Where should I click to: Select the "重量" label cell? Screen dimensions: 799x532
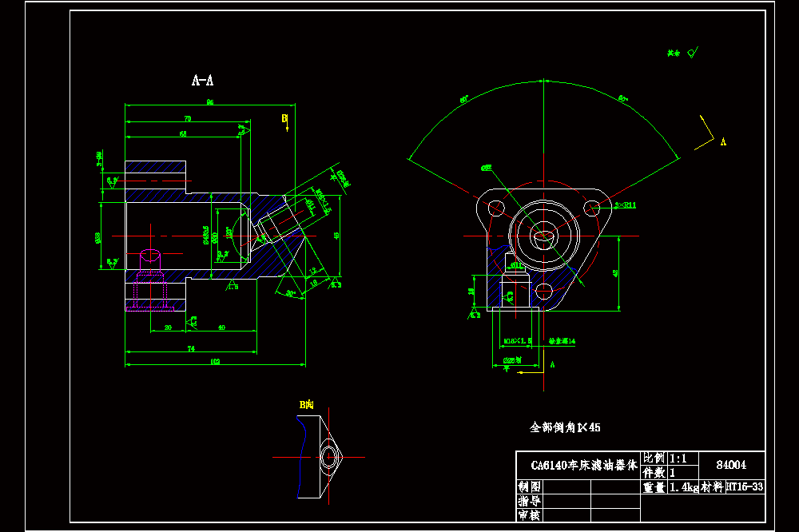tap(654, 487)
